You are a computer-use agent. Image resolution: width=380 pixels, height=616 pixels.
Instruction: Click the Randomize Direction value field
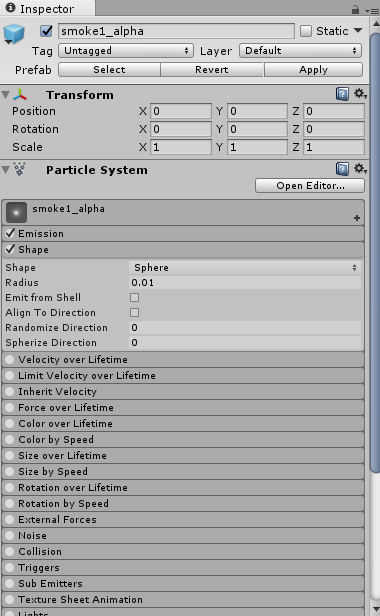tap(244, 328)
